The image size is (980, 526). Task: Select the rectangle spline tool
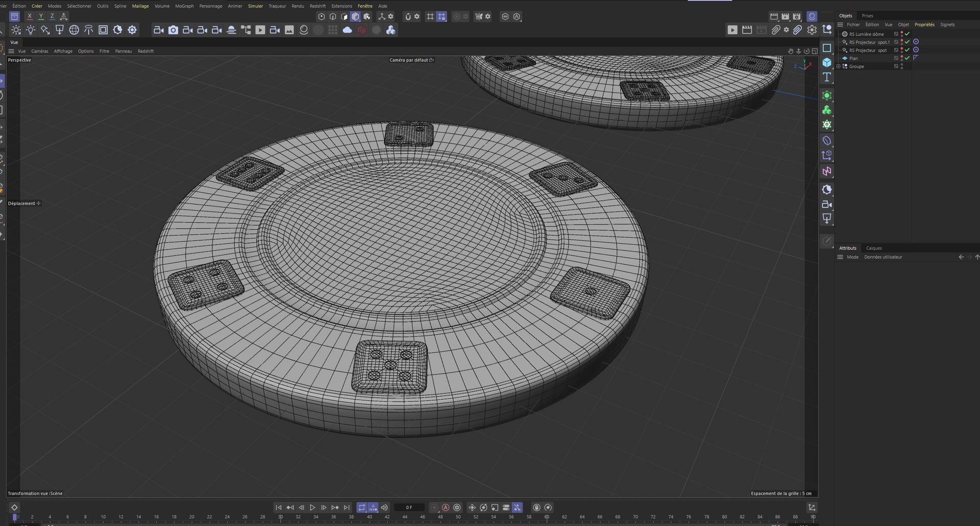pyautogui.click(x=827, y=48)
